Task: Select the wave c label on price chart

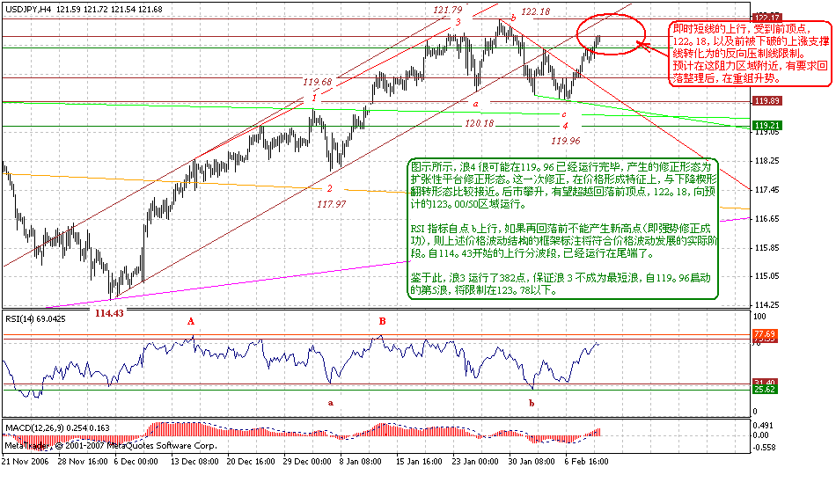Action: click(563, 114)
